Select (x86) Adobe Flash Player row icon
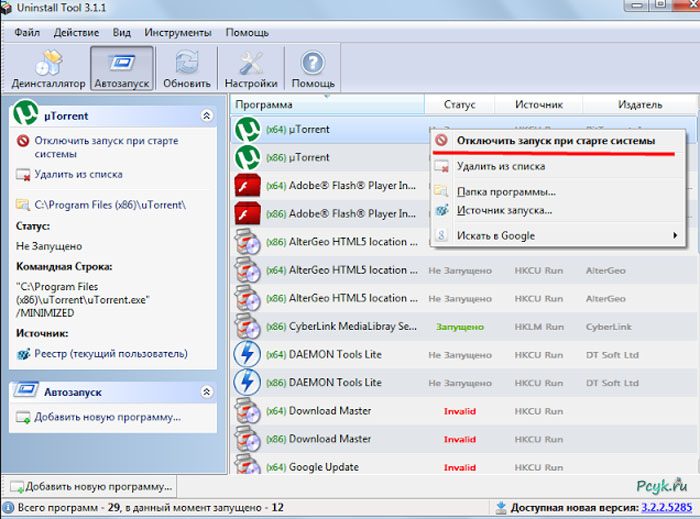 pos(247,214)
